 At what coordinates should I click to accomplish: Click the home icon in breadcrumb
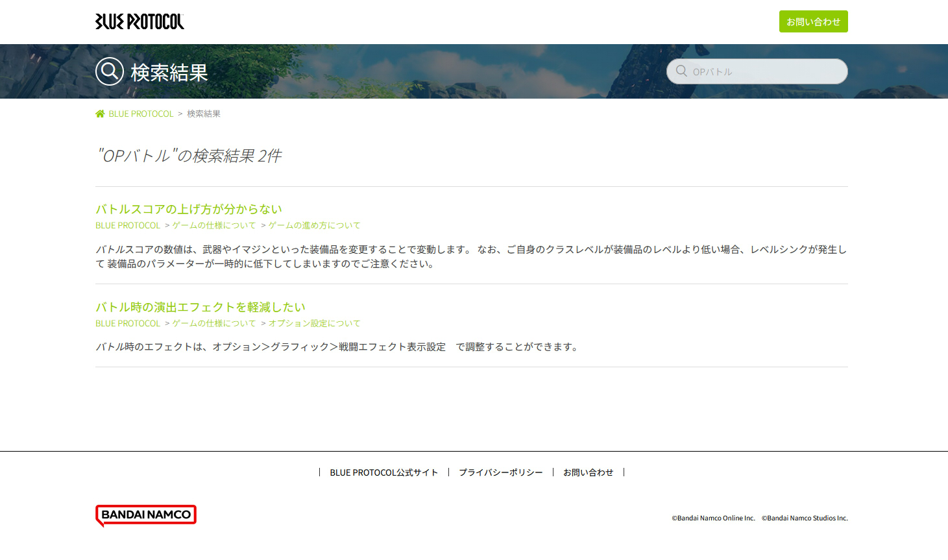[100, 114]
